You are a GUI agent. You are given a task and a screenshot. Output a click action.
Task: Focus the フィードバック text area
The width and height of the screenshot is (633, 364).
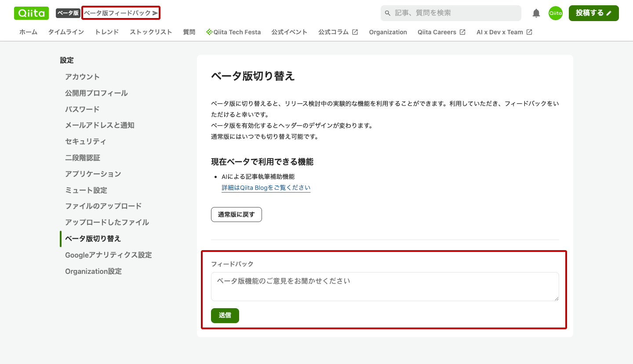click(x=385, y=287)
